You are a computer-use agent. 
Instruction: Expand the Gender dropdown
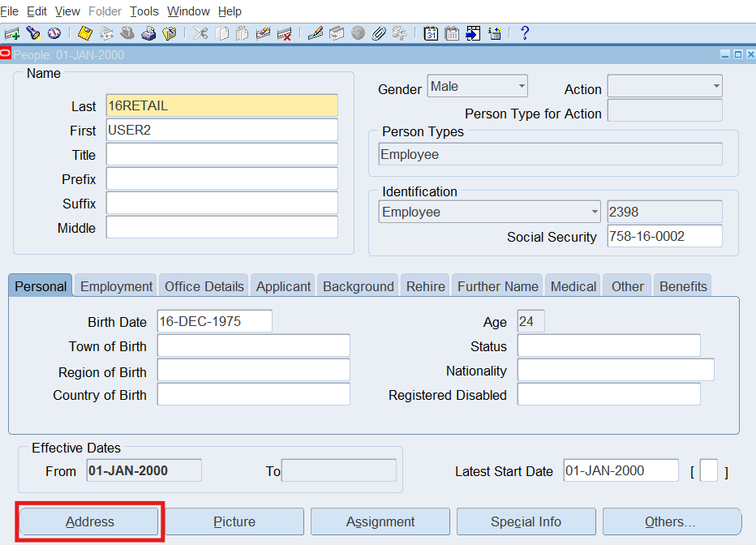tap(521, 86)
